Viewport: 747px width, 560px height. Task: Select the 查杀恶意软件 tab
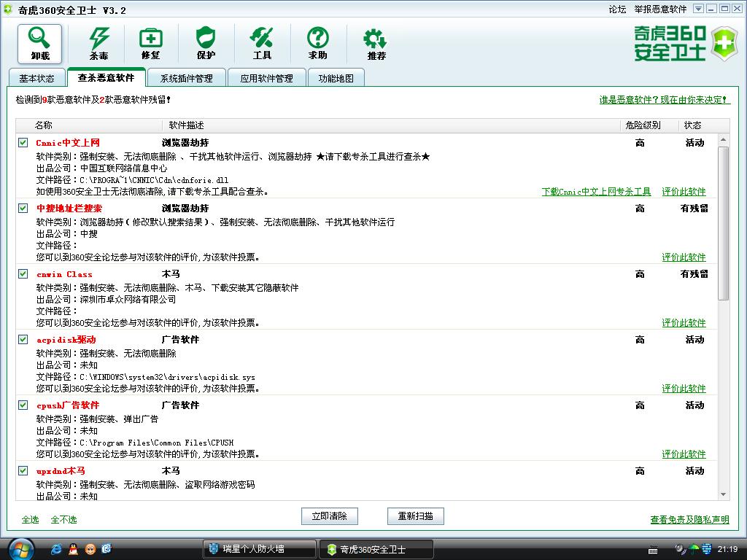tap(106, 77)
